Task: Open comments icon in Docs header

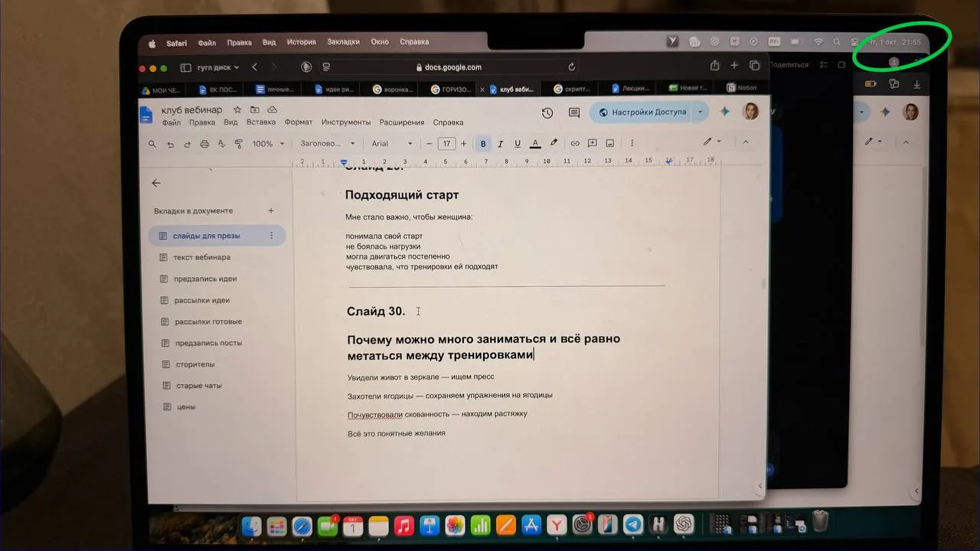Action: click(574, 112)
